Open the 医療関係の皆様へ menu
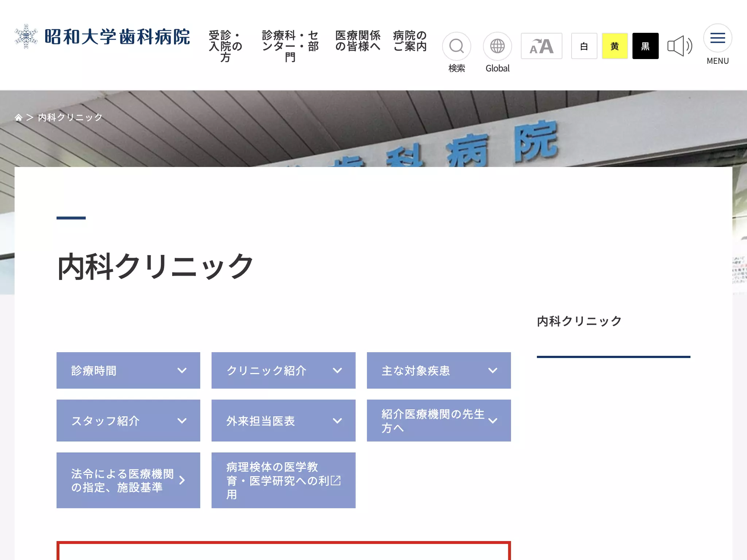Viewport: 747px width, 560px height. 358,41
